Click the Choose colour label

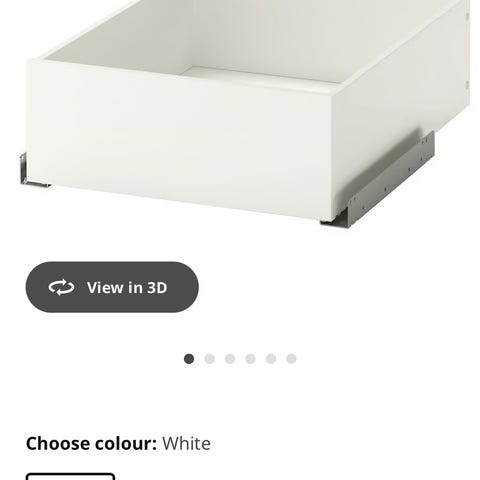click(91, 444)
